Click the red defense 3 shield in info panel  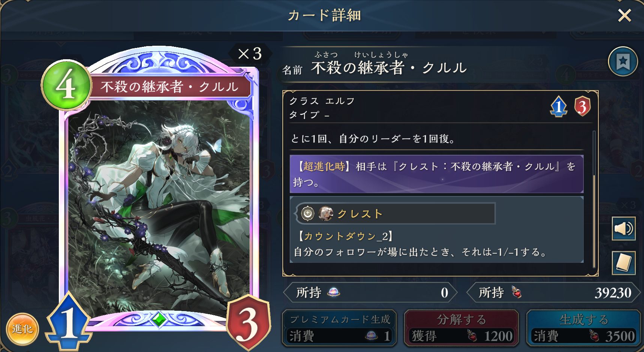pyautogui.click(x=582, y=106)
